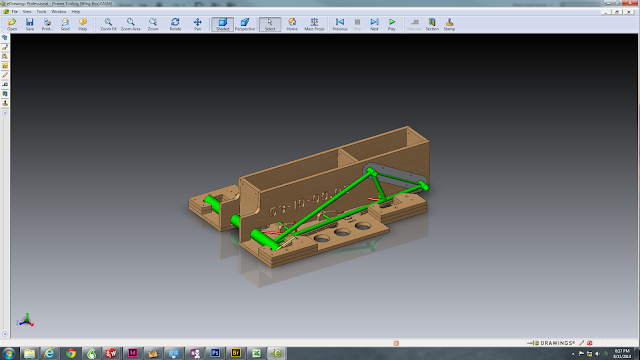Open Google Chrome from the taskbar
The image size is (640, 360).
point(71,353)
